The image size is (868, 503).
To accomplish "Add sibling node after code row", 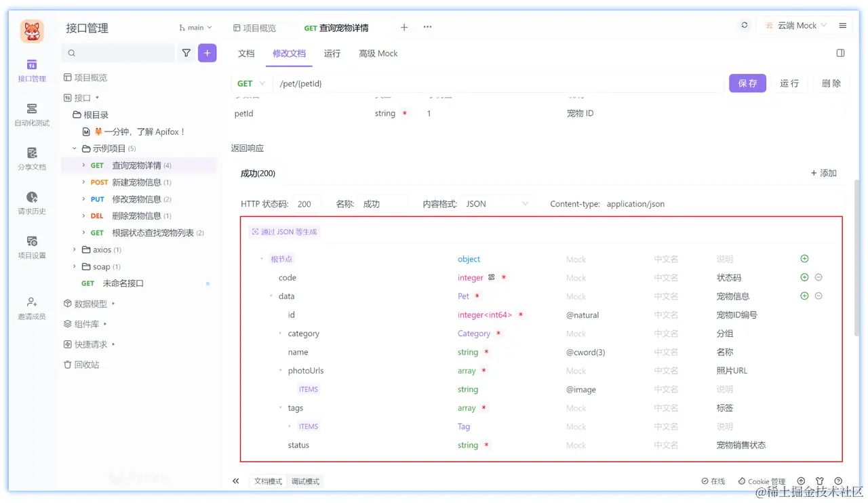I will point(804,277).
